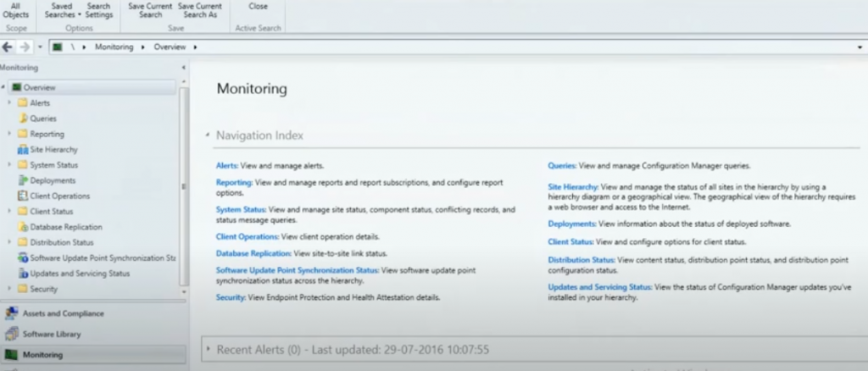This screenshot has height=371, width=868.
Task: Open the address bar dropdown at right
Action: pos(860,47)
